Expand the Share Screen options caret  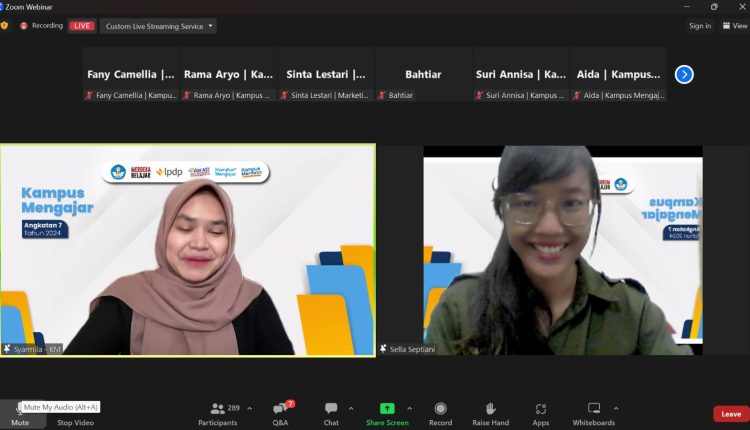409,408
